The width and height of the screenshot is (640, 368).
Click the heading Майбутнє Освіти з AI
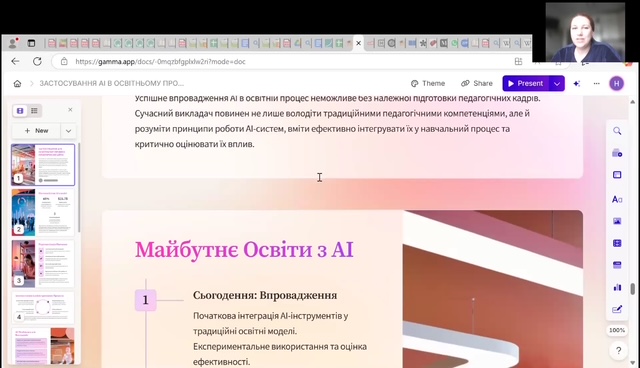[x=244, y=250]
